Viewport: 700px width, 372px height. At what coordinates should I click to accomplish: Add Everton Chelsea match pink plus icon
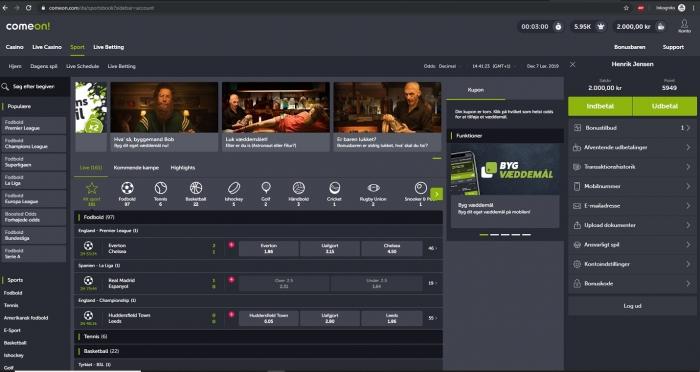click(x=231, y=245)
